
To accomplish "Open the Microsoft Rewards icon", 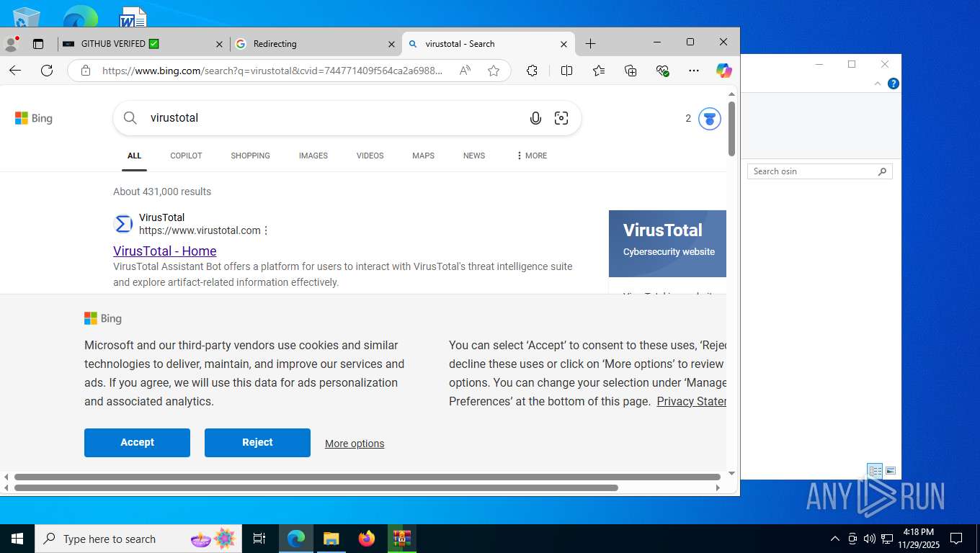I will (710, 119).
